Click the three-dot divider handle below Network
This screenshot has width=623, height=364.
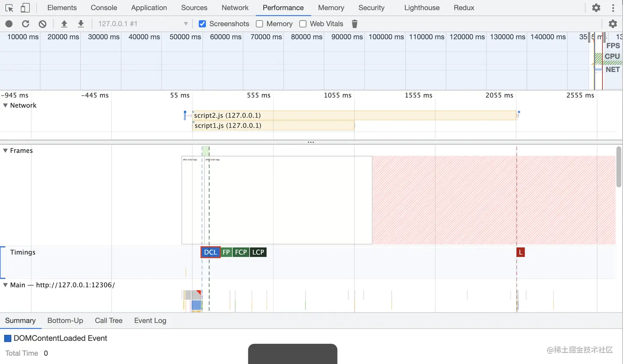311,142
